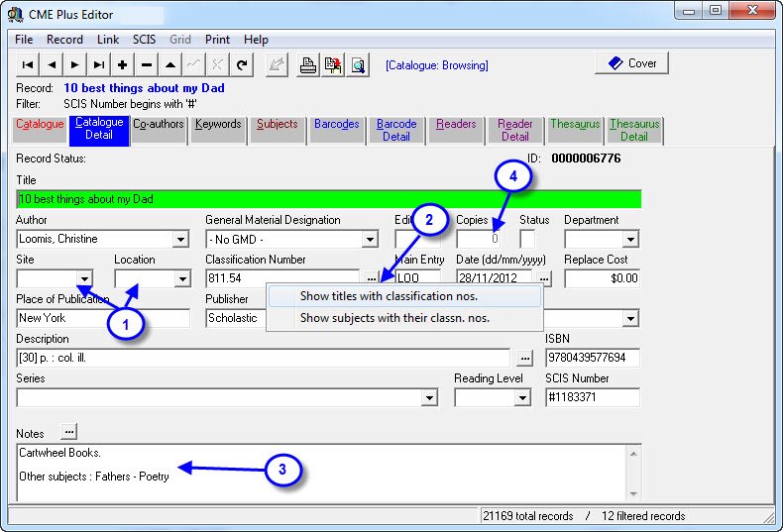Open print preview magnifier icon
This screenshot has width=783, height=532.
pyautogui.click(x=358, y=65)
